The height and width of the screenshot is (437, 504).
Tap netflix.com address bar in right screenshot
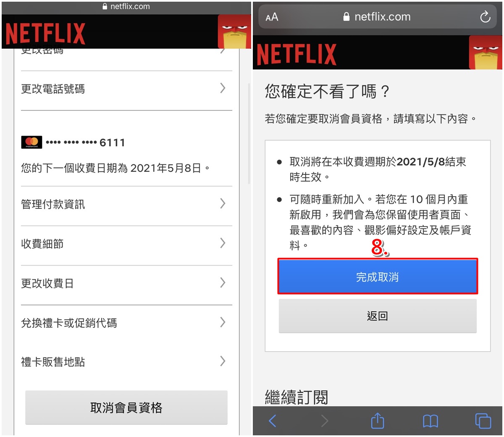click(x=377, y=17)
